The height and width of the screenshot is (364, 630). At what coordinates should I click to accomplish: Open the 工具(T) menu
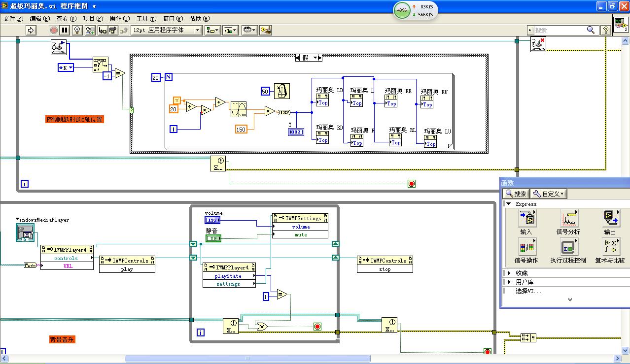tap(146, 19)
